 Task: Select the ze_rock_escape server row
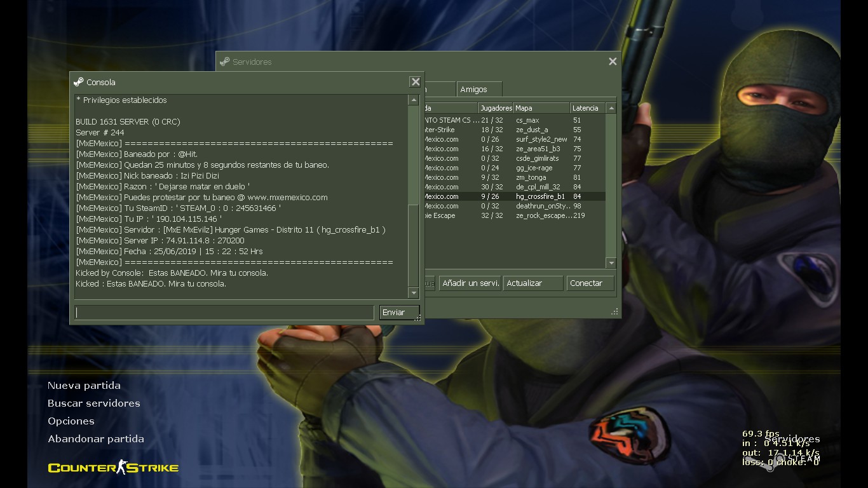(x=515, y=215)
